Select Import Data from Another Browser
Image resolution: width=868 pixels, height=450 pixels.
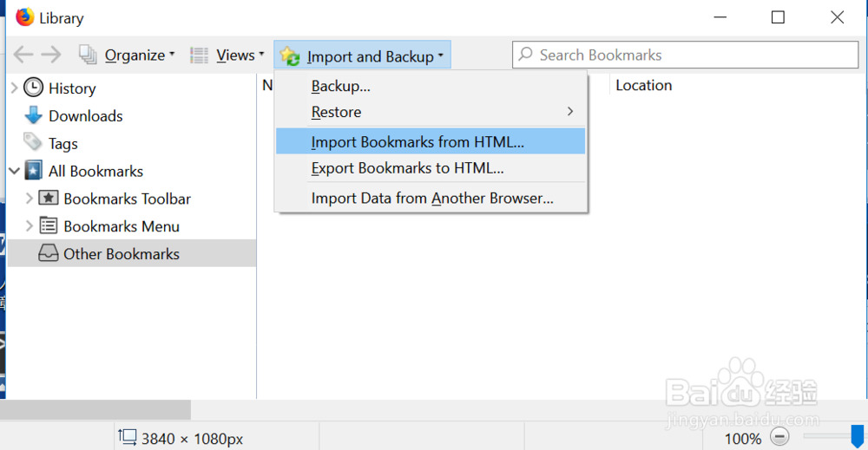[x=431, y=198]
